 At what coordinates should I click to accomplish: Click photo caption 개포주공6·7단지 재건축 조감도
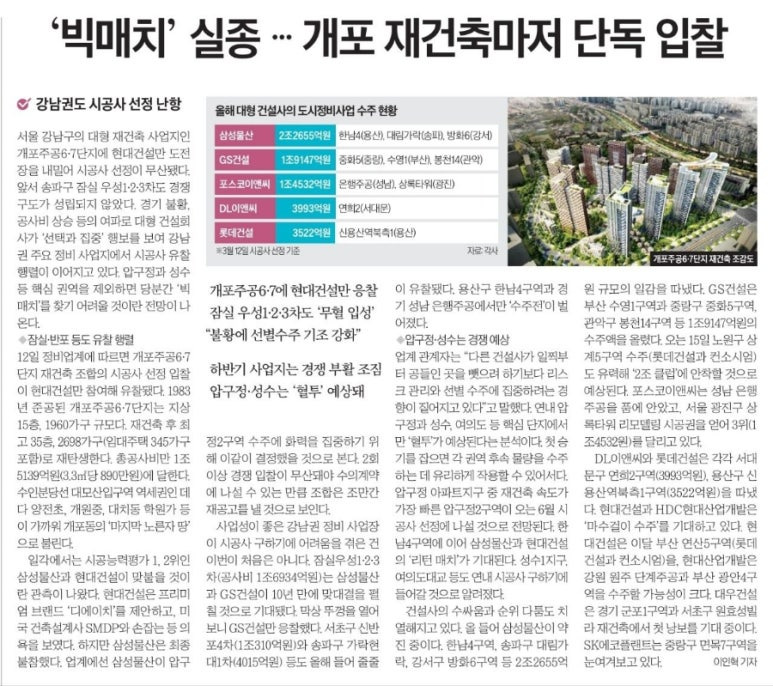(704, 259)
